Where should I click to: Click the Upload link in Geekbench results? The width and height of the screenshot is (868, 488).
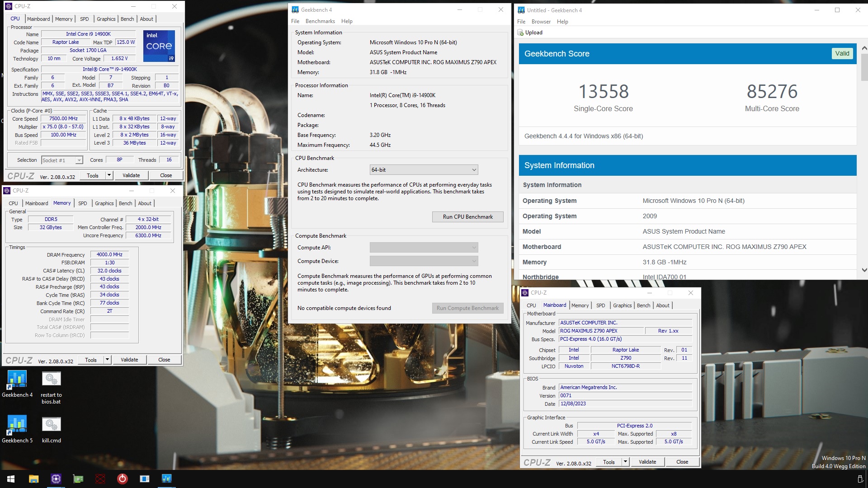click(533, 33)
